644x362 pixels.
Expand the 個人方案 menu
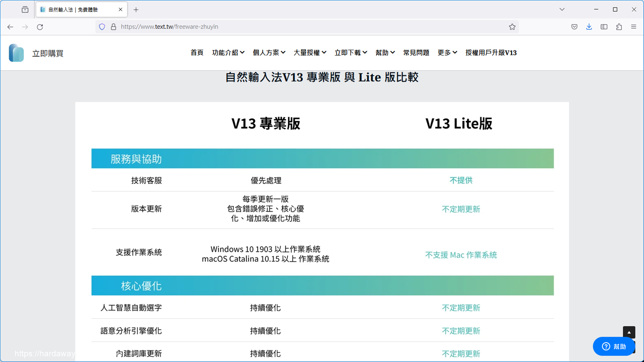tap(269, 53)
